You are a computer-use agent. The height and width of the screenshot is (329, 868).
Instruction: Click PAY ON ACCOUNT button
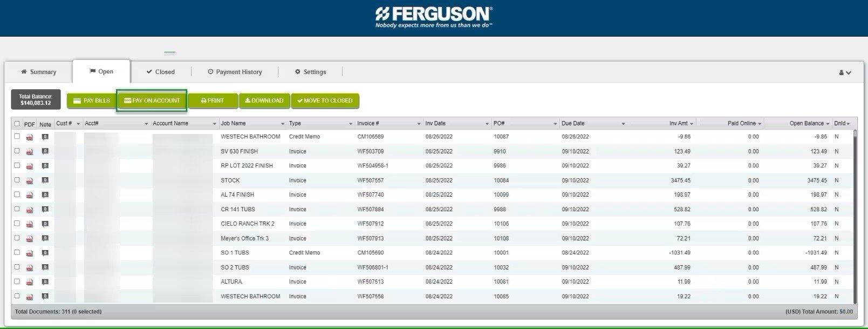pos(152,100)
